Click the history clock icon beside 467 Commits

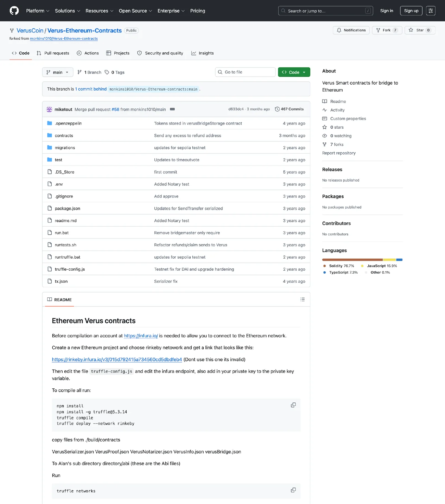(x=277, y=109)
